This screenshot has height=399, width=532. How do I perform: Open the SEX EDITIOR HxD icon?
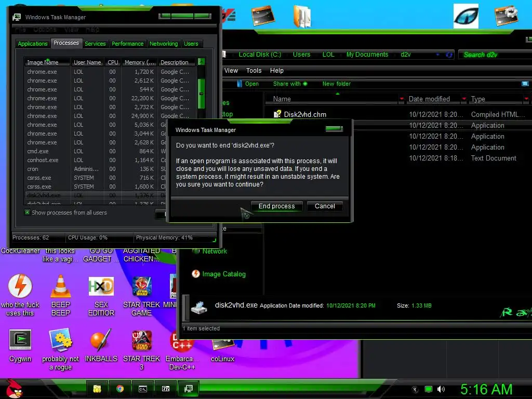point(101,295)
